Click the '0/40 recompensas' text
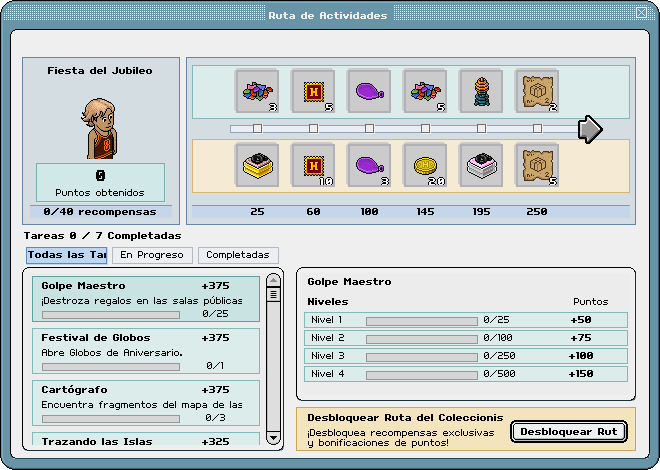This screenshot has width=660, height=470. (x=100, y=212)
